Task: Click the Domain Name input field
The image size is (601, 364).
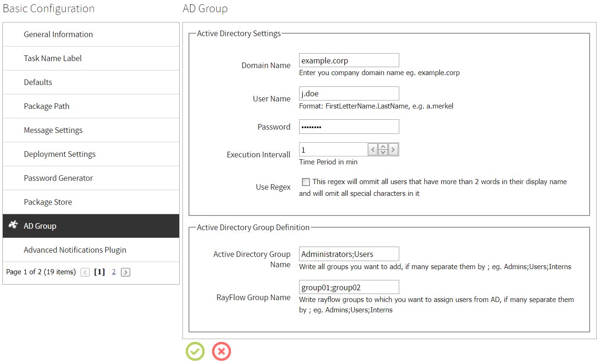Action: click(x=349, y=61)
